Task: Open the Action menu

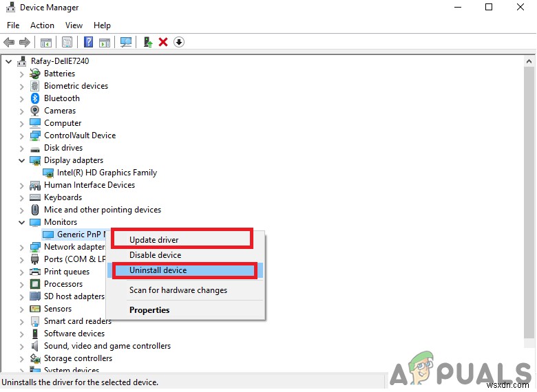Action: [x=42, y=25]
